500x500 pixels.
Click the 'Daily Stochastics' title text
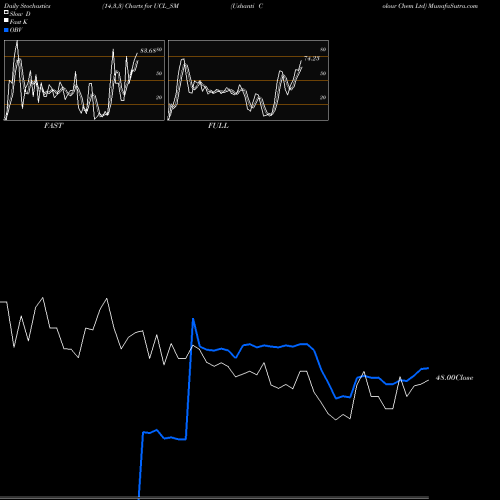pyautogui.click(x=27, y=6)
